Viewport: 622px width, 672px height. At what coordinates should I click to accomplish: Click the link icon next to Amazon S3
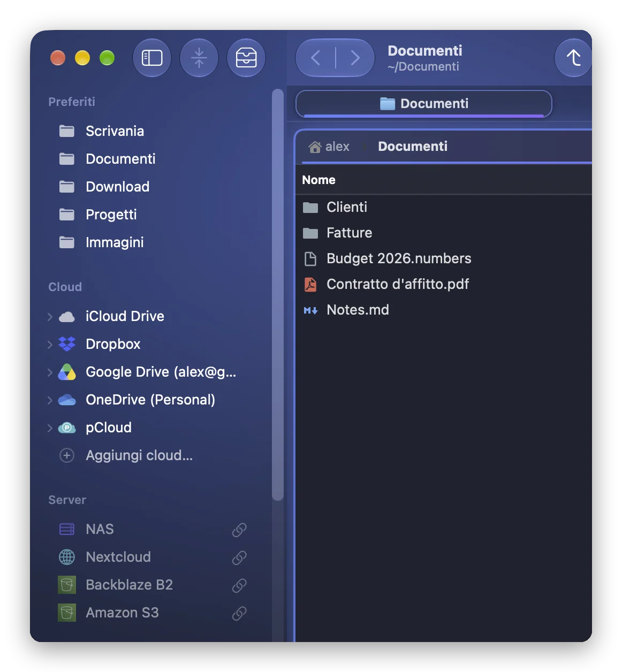pos(239,613)
